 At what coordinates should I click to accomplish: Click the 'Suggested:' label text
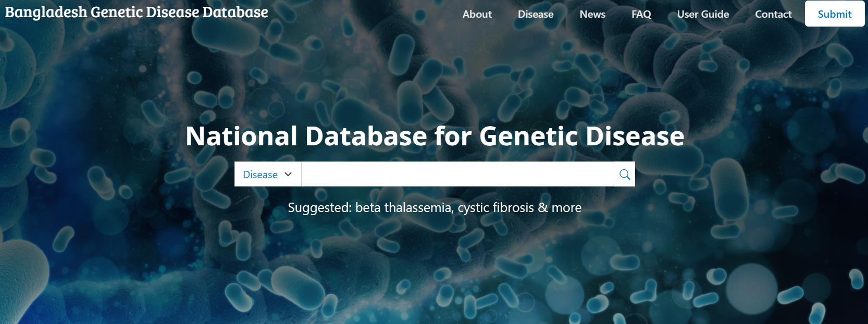coord(319,208)
